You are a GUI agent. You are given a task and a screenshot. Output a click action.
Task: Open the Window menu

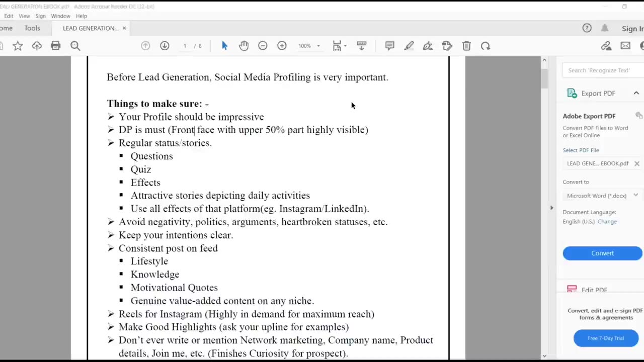click(x=60, y=16)
